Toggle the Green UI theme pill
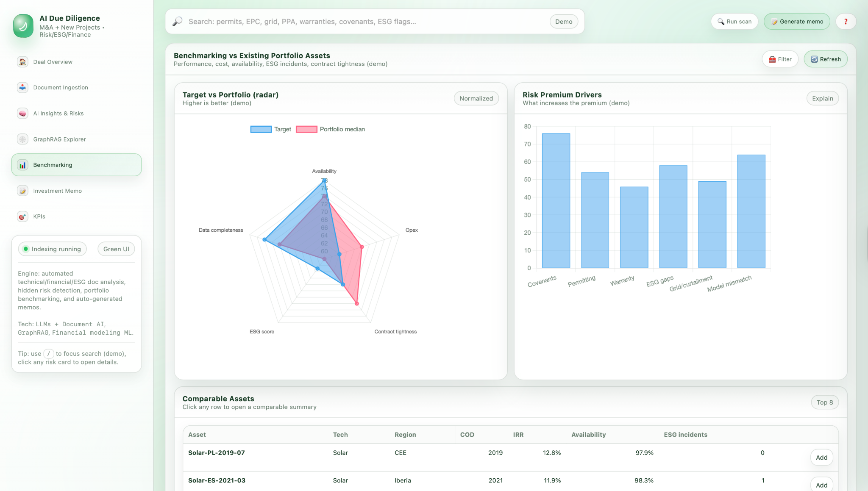The image size is (868, 491). click(116, 249)
